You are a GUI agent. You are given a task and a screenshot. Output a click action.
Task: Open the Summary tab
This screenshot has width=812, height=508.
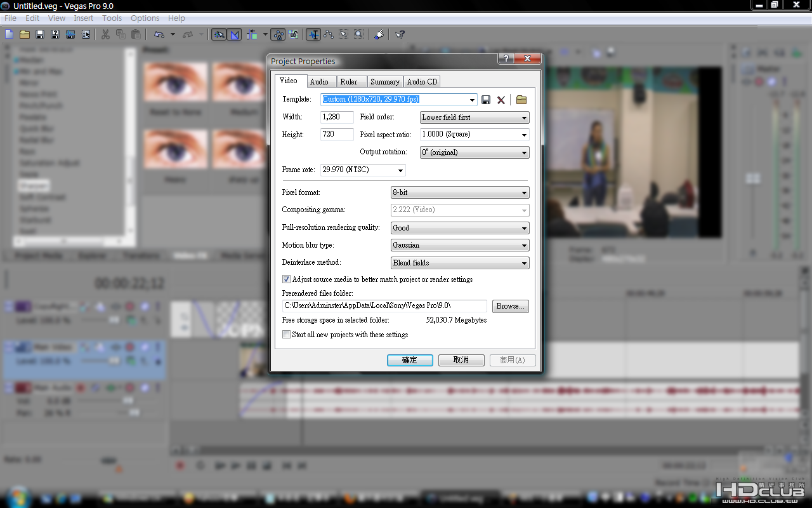[385, 82]
